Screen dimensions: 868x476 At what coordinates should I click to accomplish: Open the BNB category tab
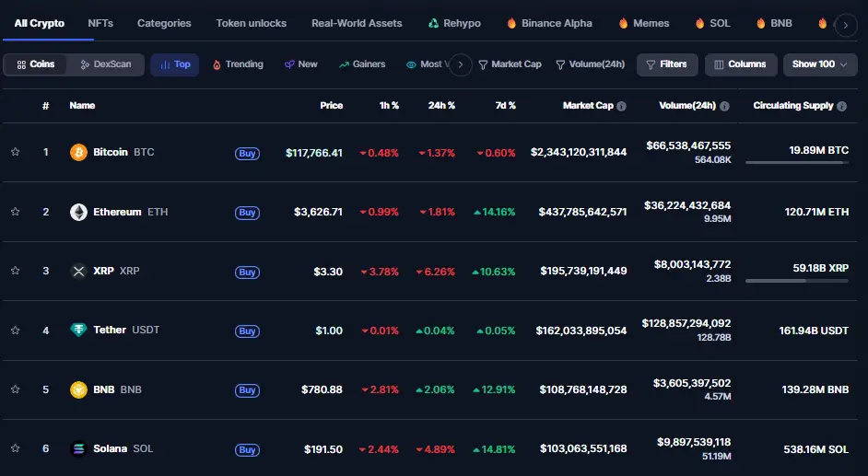(774, 24)
